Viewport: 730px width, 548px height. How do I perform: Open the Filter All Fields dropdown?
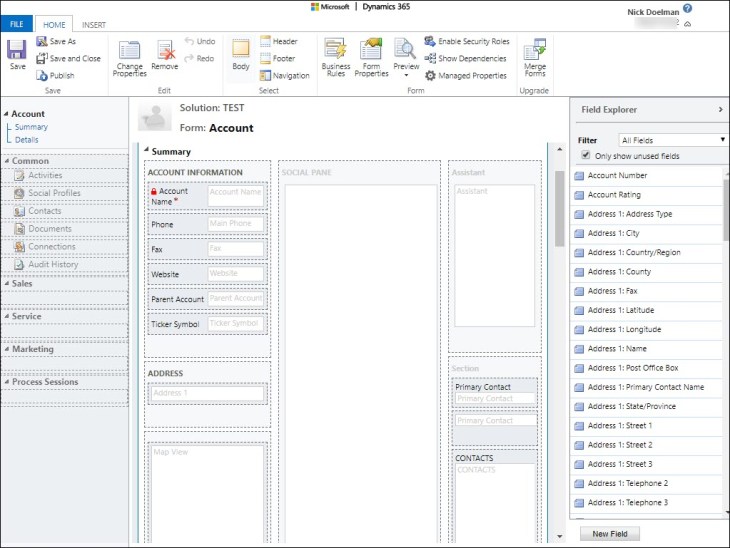(x=673, y=140)
